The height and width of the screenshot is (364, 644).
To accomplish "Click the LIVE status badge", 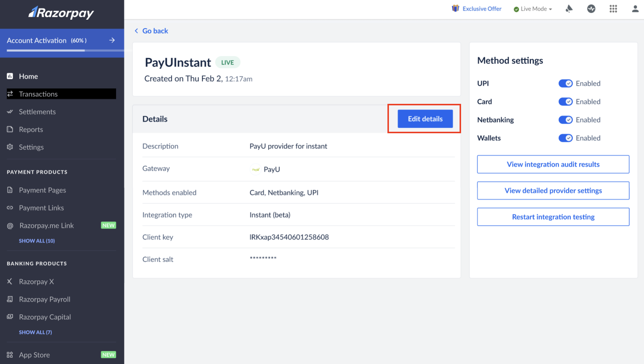I will pos(228,62).
